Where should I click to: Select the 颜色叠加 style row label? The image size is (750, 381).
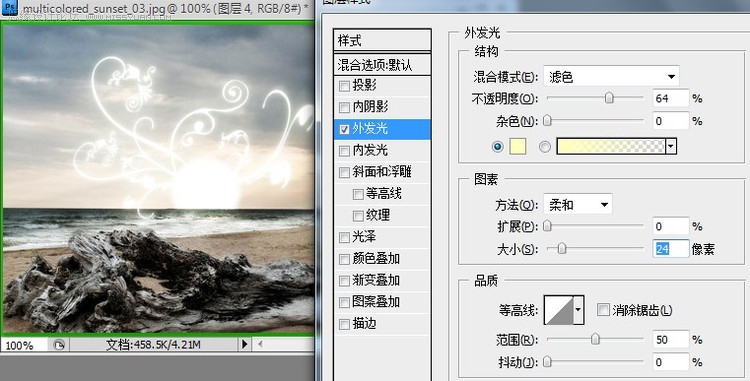[x=376, y=259]
